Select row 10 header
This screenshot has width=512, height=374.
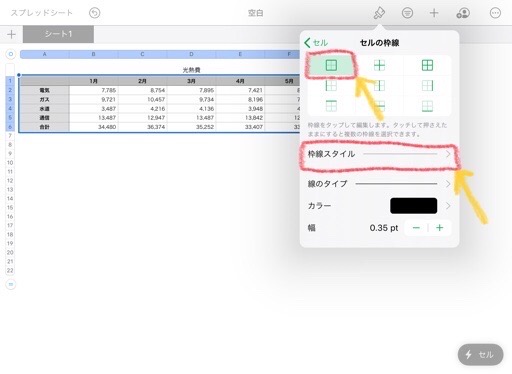(10, 163)
